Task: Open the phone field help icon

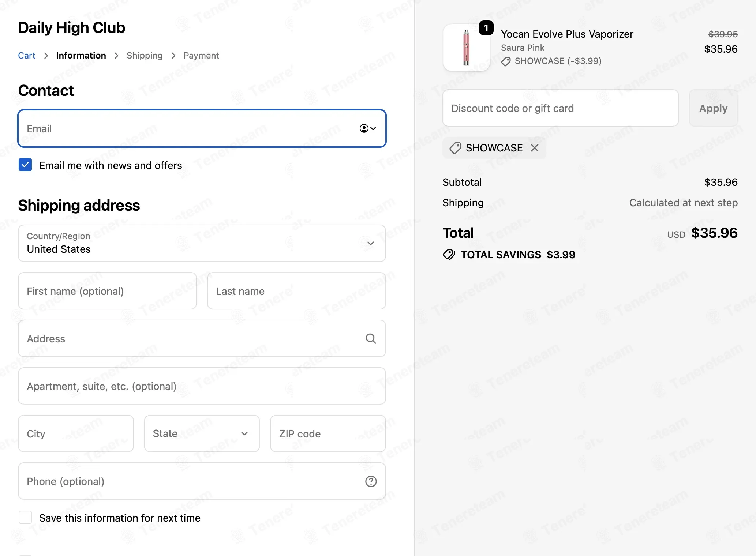Action: coord(371,481)
